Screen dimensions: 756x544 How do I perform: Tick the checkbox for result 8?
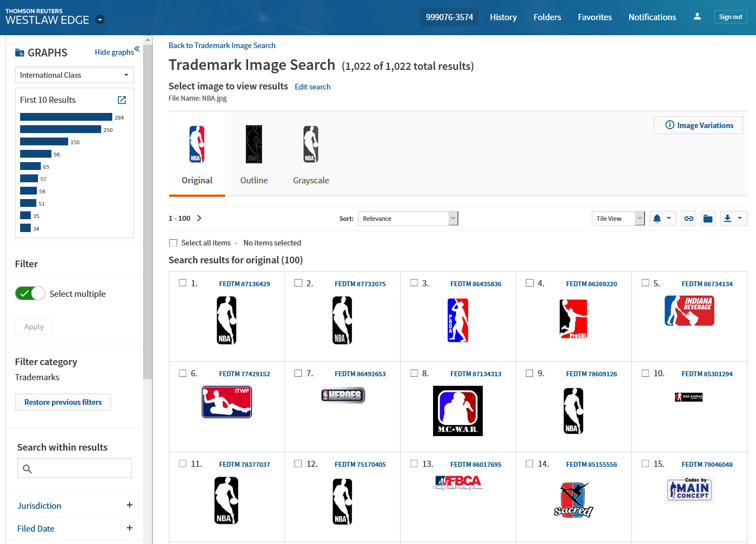pos(414,373)
